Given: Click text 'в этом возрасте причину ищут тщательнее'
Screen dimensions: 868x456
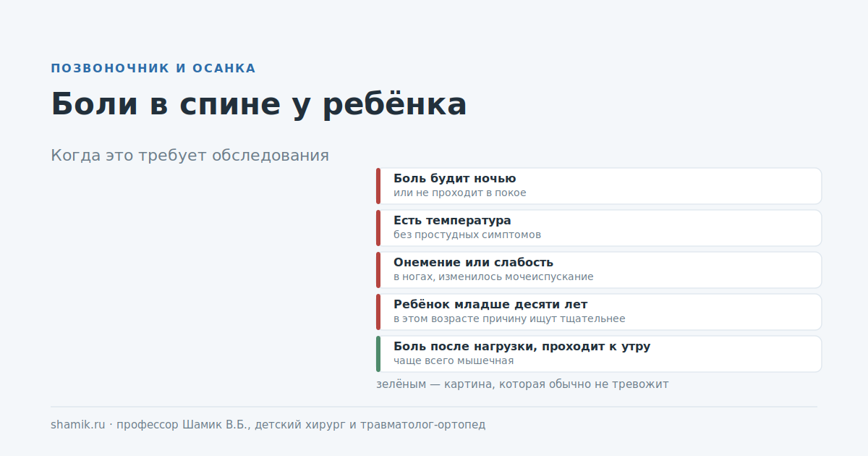Looking at the screenshot, I should [509, 319].
